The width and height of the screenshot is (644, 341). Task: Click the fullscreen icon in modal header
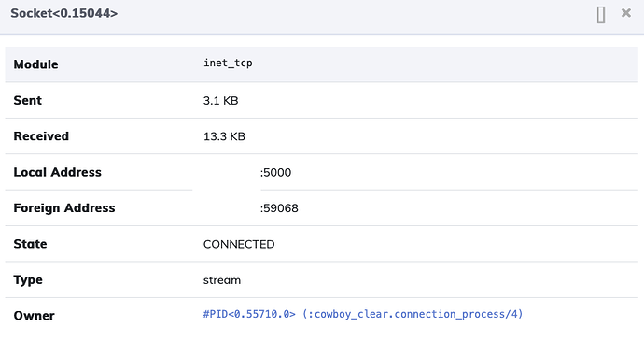(601, 15)
